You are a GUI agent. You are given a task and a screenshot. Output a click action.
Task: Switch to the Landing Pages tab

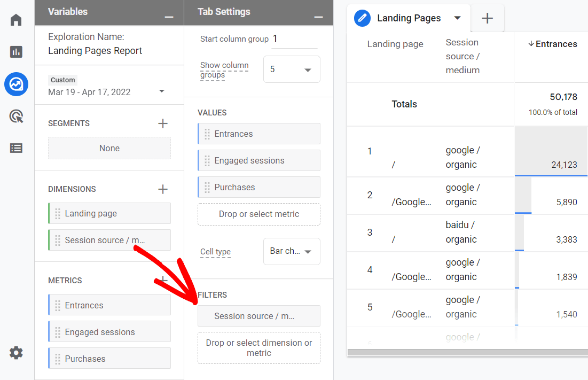coord(409,18)
